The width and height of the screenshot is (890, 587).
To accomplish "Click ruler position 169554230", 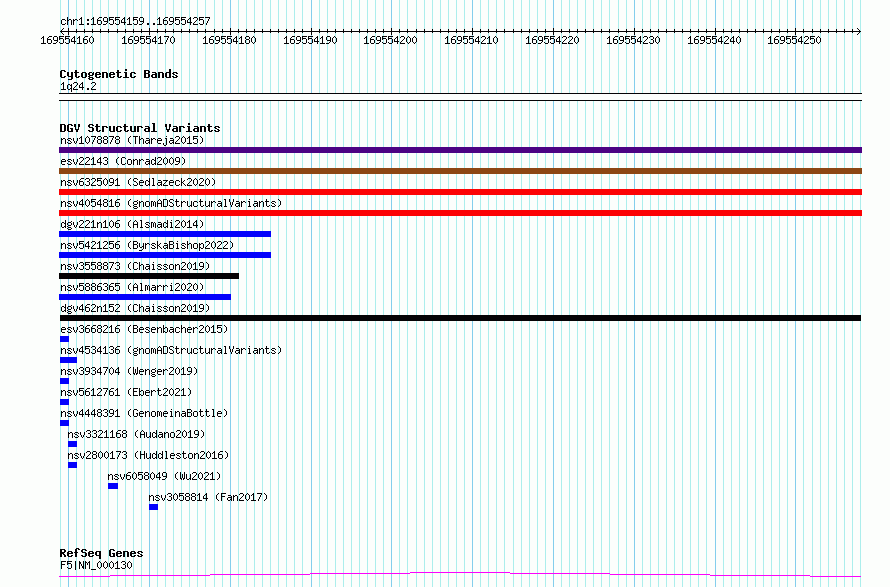I will coord(633,40).
